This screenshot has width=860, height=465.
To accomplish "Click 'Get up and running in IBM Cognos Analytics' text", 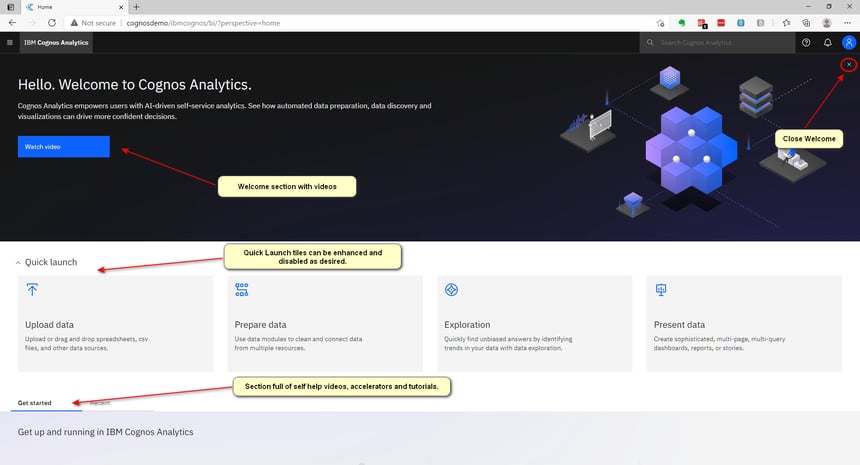I will pos(105,432).
